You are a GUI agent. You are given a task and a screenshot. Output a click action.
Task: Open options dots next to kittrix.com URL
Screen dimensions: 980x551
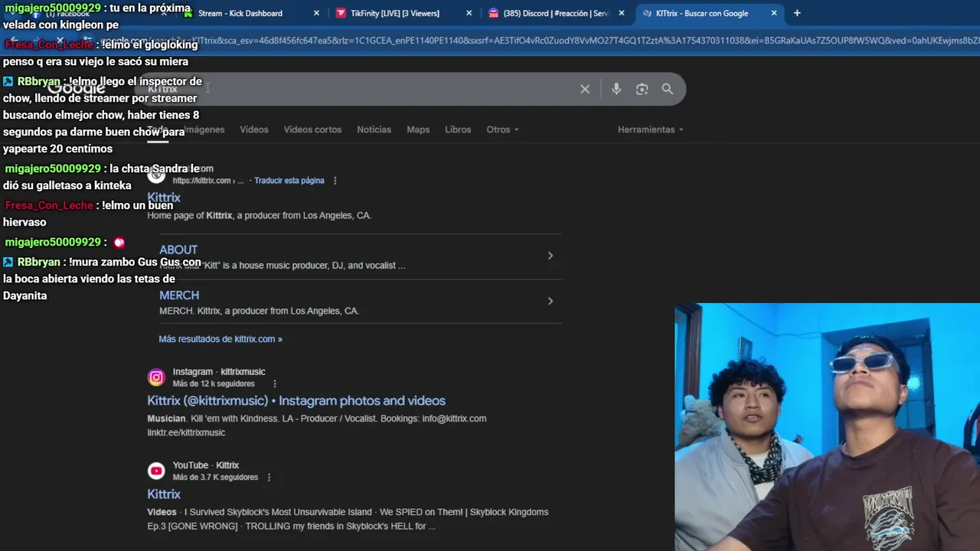(335, 181)
